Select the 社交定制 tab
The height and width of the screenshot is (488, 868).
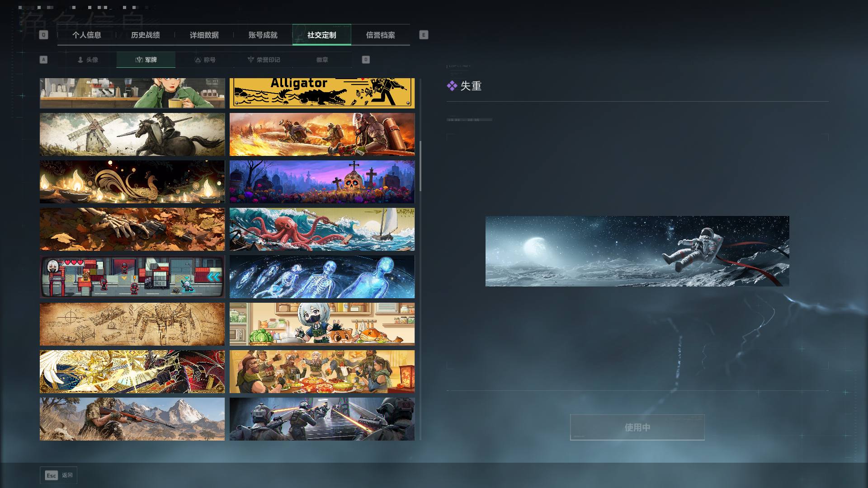point(321,35)
